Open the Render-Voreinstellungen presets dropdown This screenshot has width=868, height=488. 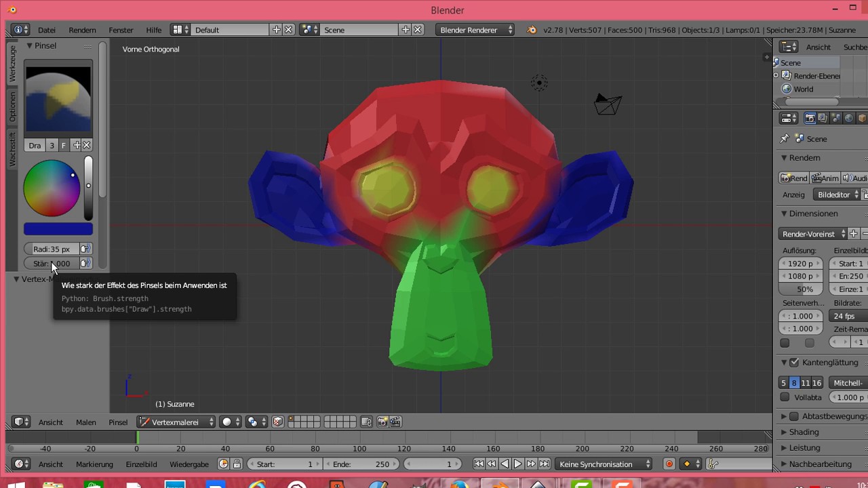[x=814, y=234]
